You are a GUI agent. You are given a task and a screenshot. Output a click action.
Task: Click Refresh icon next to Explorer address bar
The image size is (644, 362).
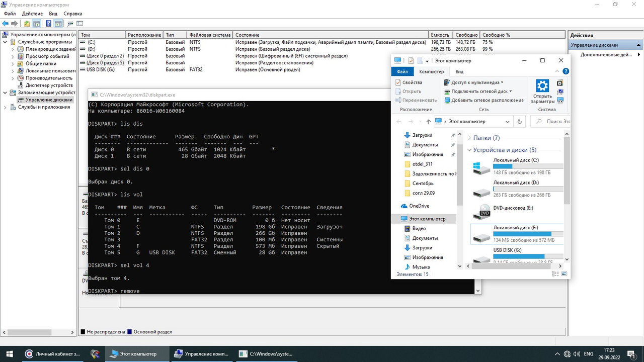pyautogui.click(x=520, y=121)
